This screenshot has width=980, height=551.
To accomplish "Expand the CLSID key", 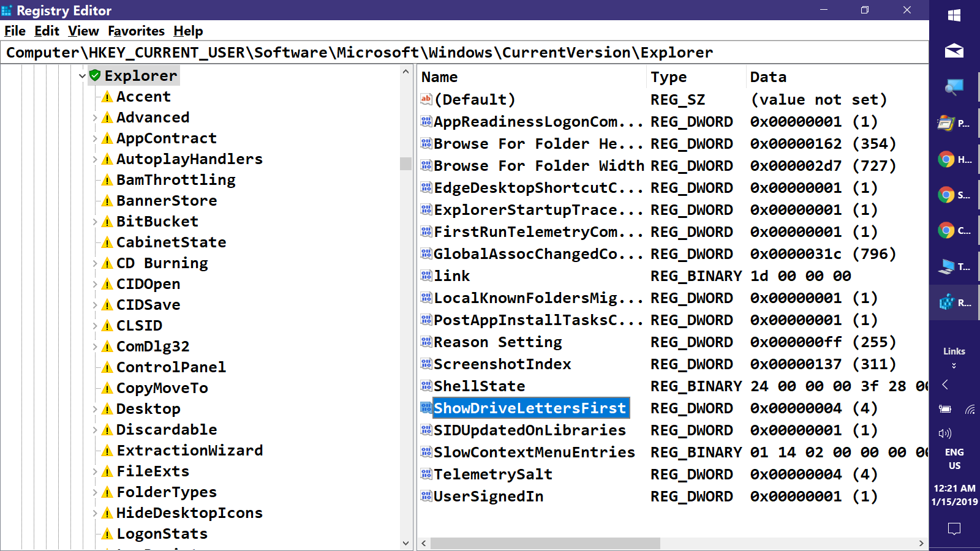I will pyautogui.click(x=95, y=326).
